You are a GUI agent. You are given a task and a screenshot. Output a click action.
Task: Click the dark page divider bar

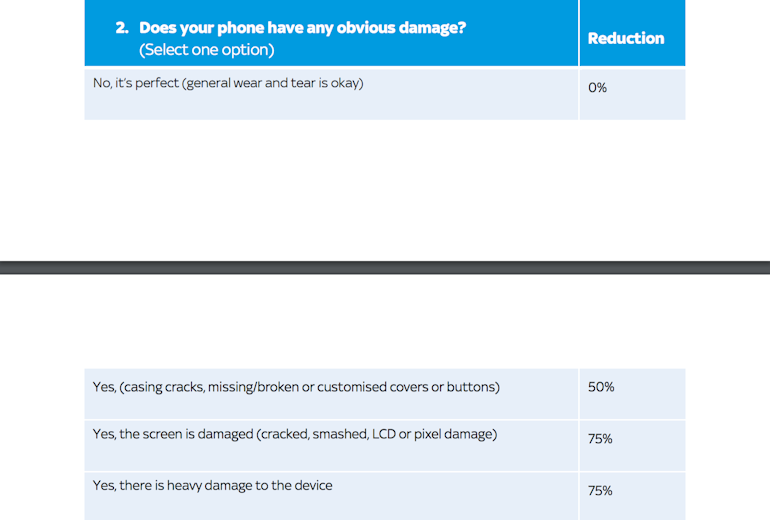point(385,267)
